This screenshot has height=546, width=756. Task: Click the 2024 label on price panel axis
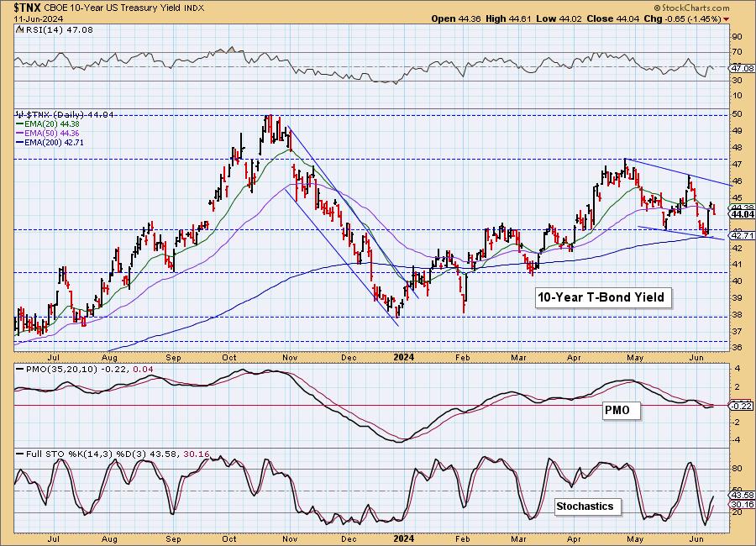tap(403, 357)
